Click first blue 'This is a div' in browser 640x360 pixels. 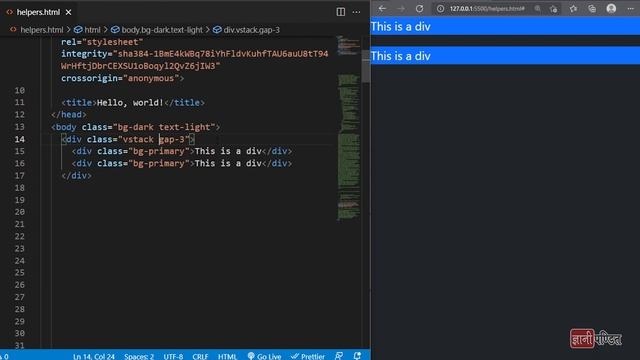coord(400,27)
